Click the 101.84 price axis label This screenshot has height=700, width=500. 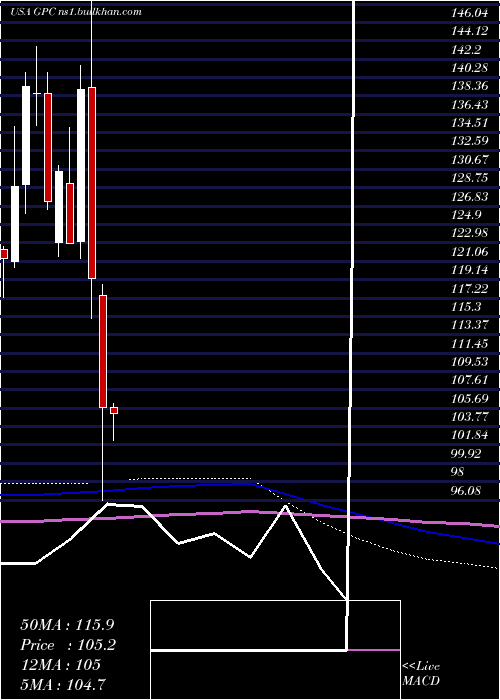(469, 435)
